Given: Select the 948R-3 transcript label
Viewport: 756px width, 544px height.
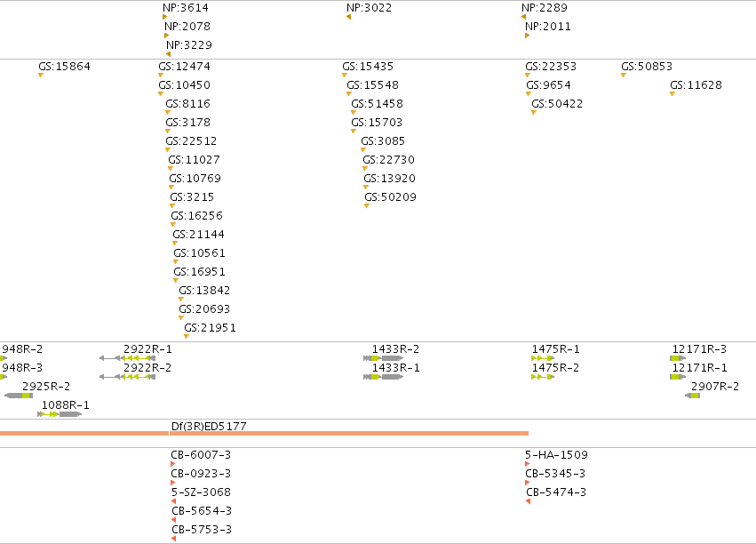Looking at the screenshot, I should [x=22, y=368].
